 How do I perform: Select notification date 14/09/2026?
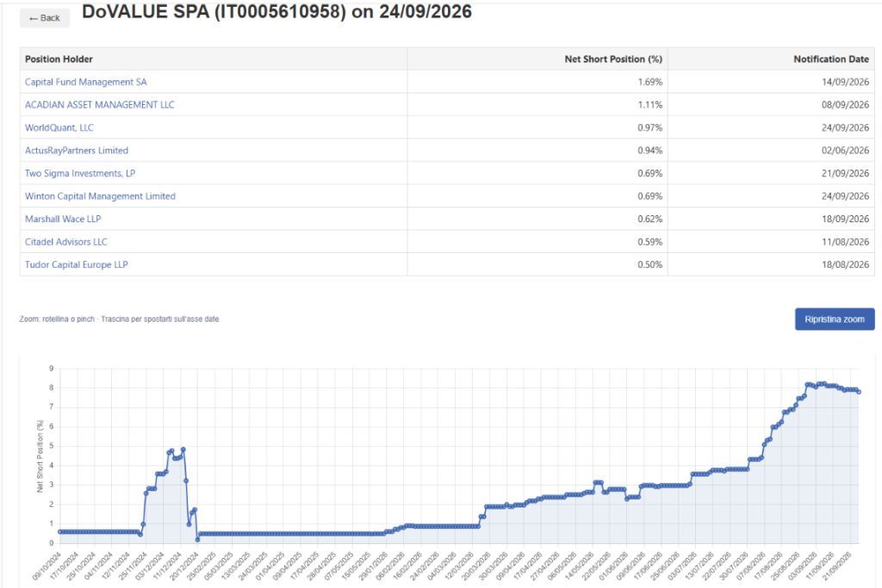pos(845,82)
